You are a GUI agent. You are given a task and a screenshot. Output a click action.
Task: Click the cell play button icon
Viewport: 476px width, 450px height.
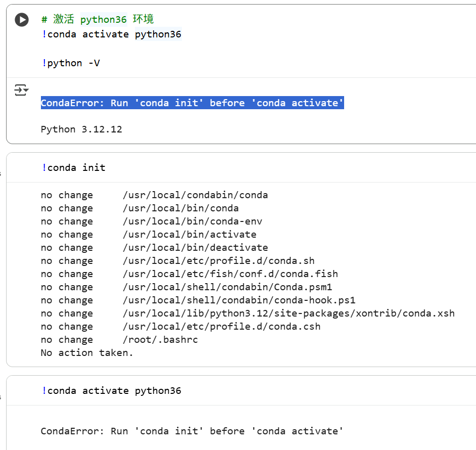(21, 20)
